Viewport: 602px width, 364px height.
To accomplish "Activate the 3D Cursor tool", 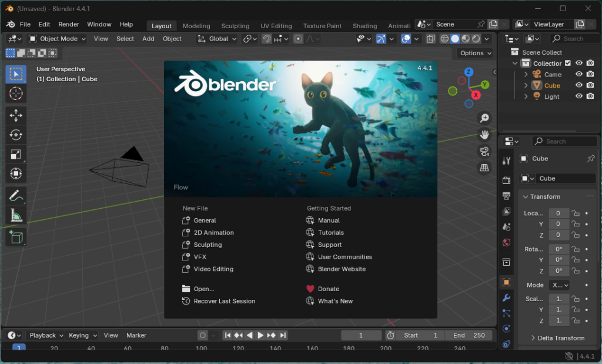I will [16, 93].
